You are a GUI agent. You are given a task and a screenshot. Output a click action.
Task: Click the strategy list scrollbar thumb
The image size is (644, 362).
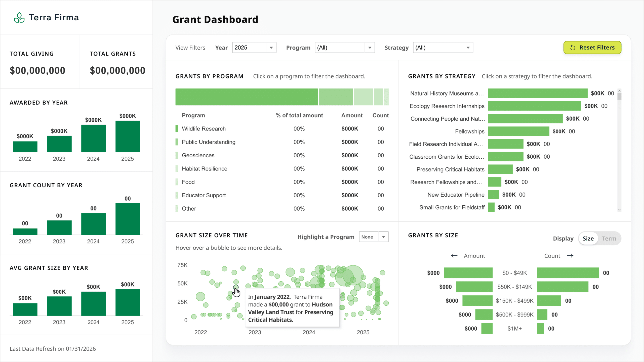click(x=619, y=97)
